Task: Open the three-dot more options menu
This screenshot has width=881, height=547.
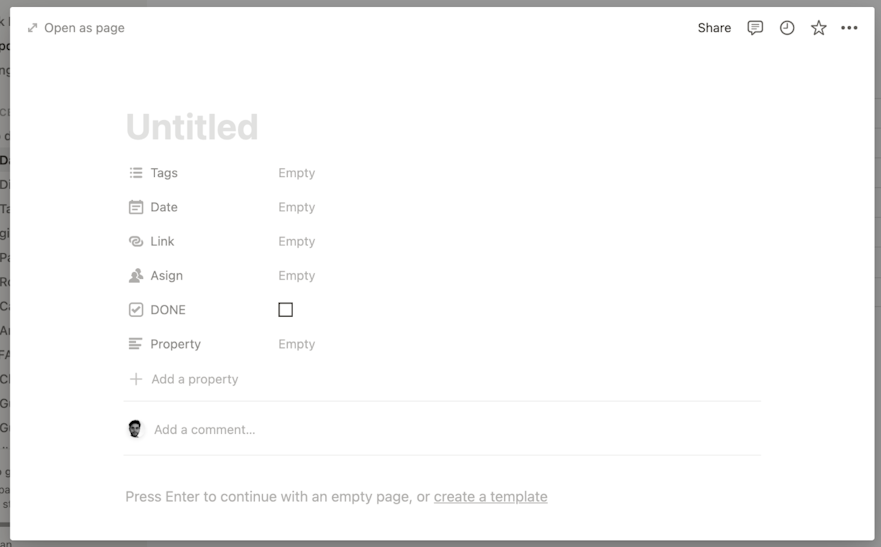Action: click(x=849, y=28)
